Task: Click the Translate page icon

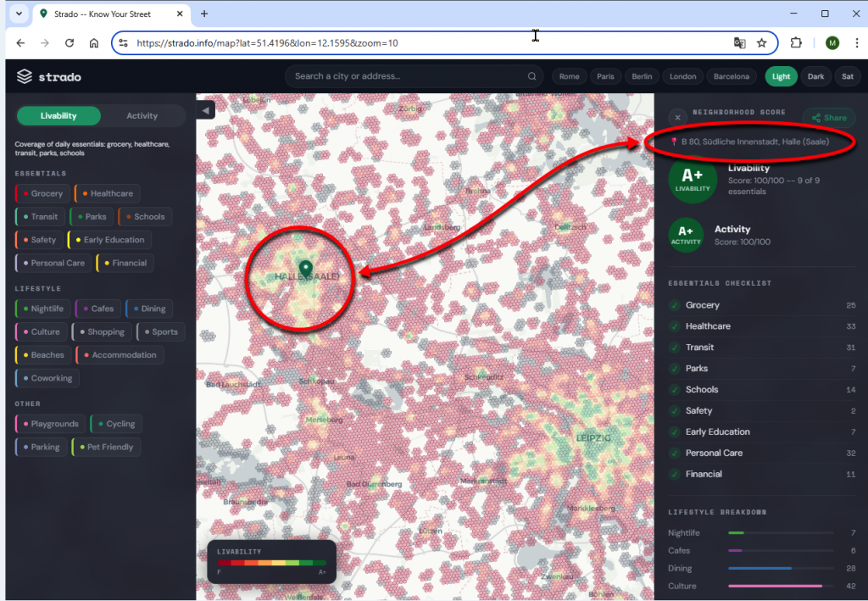Action: (739, 43)
